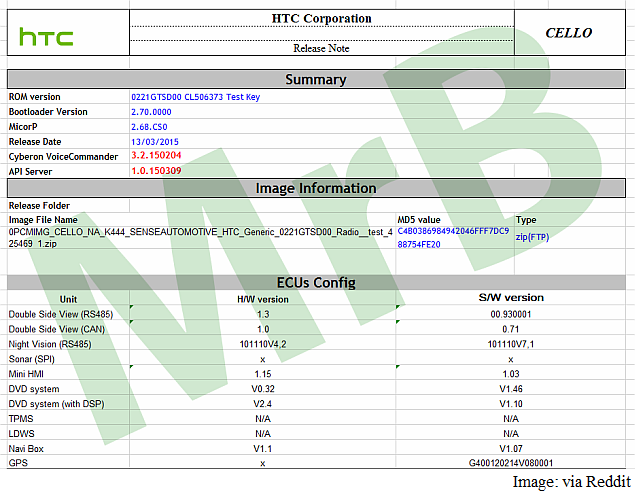Select Release Date value 13/03/2015

(x=155, y=142)
